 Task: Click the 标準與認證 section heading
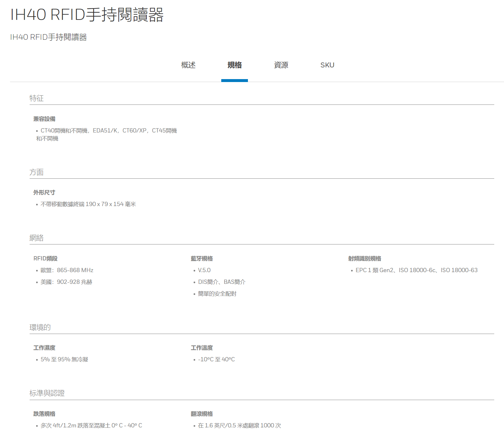click(47, 393)
